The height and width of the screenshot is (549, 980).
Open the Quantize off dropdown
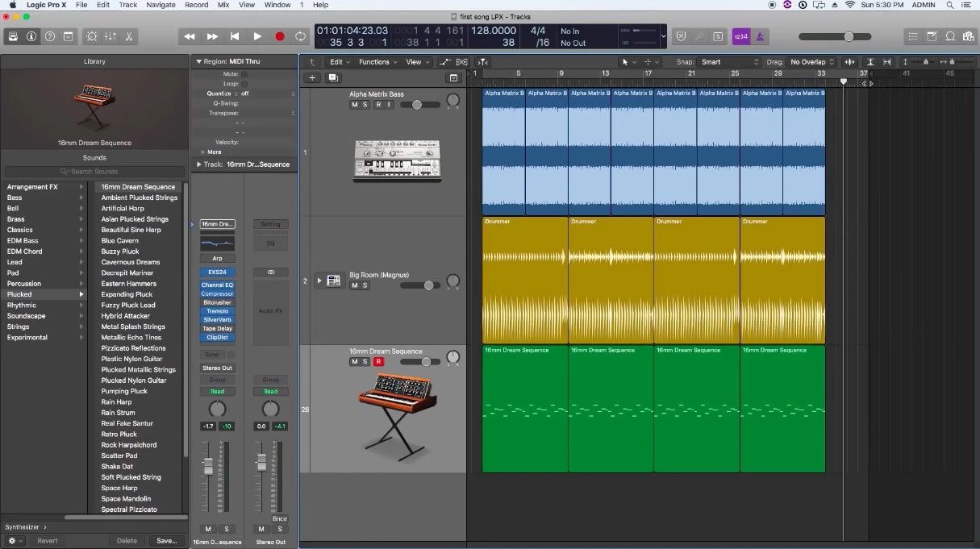(x=268, y=94)
